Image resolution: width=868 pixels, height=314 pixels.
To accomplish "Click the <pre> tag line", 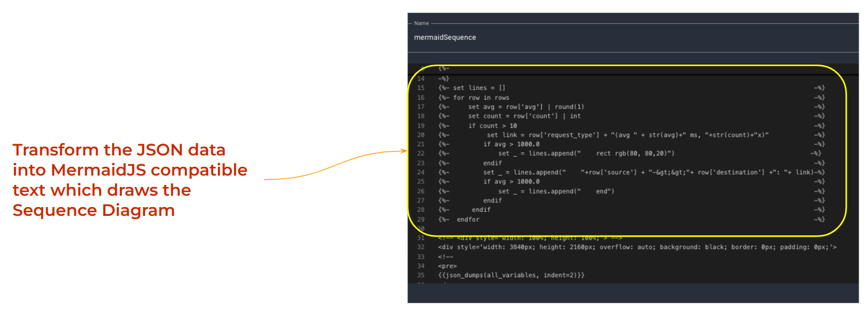I will [x=447, y=266].
